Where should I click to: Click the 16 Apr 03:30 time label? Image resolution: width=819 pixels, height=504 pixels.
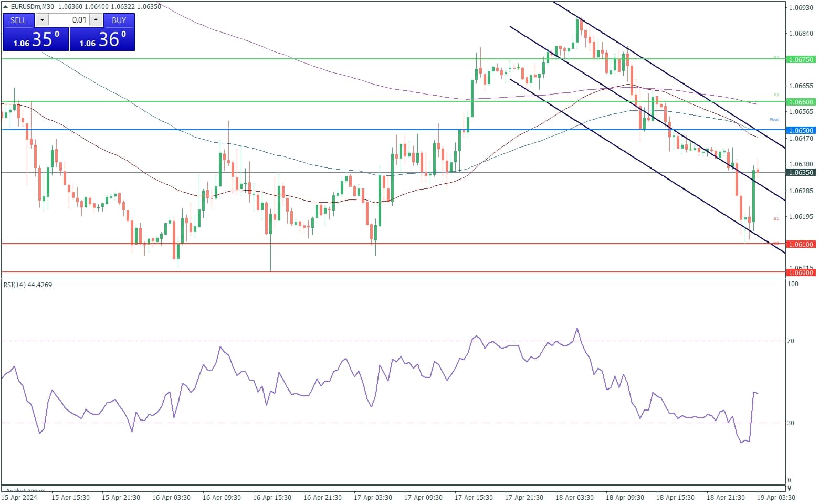pos(171,498)
